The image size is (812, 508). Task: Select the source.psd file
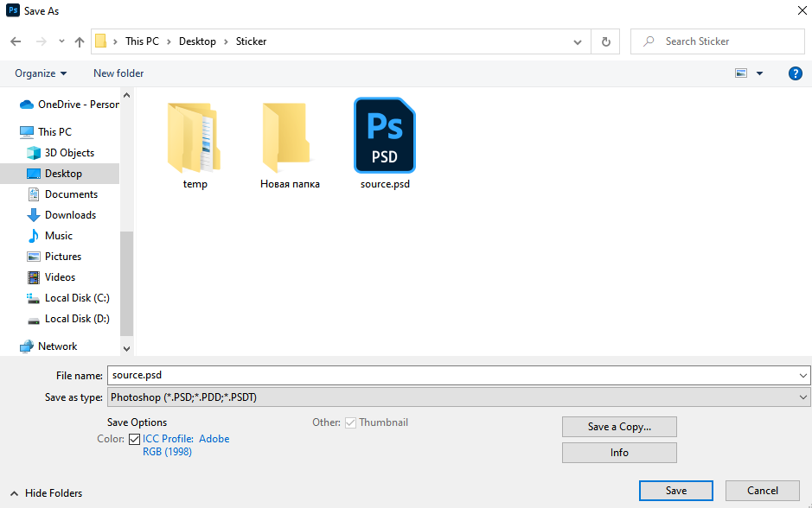(x=385, y=143)
